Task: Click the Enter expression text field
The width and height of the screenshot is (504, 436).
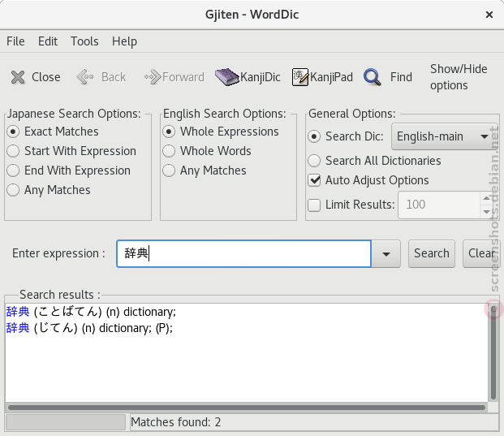Action: pyautogui.click(x=244, y=253)
